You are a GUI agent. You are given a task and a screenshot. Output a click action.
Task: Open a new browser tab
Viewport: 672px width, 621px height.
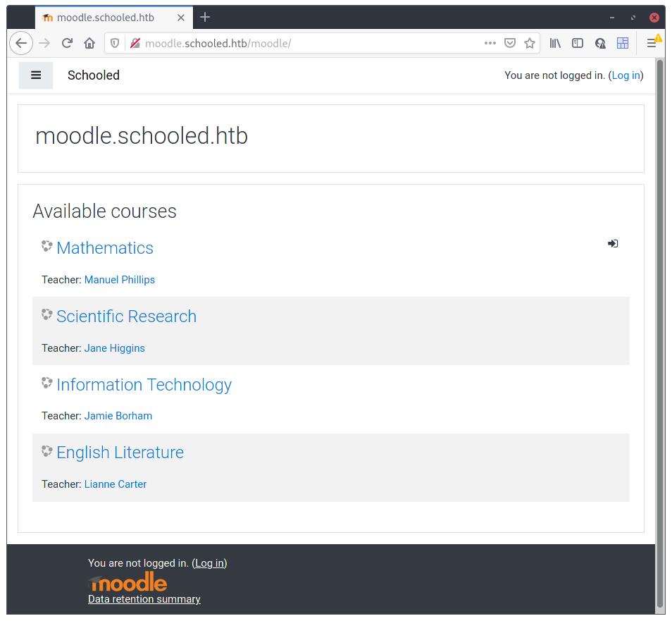(x=205, y=17)
